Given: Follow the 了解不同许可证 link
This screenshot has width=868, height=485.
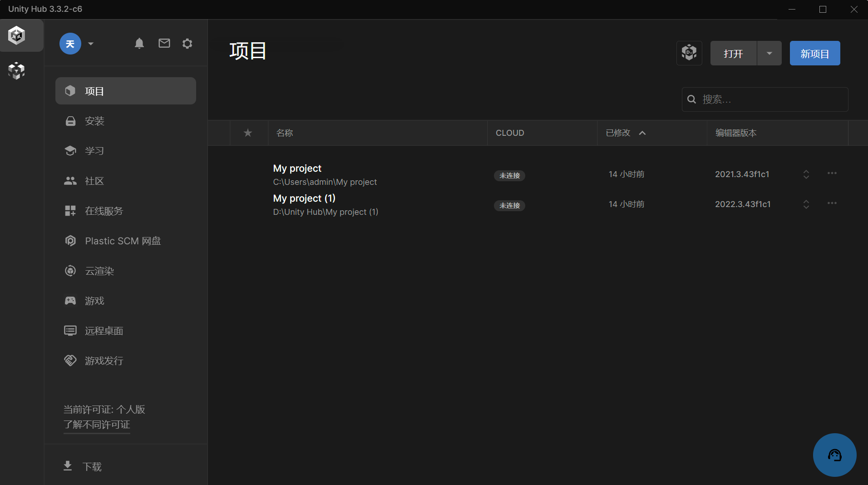Looking at the screenshot, I should (97, 425).
